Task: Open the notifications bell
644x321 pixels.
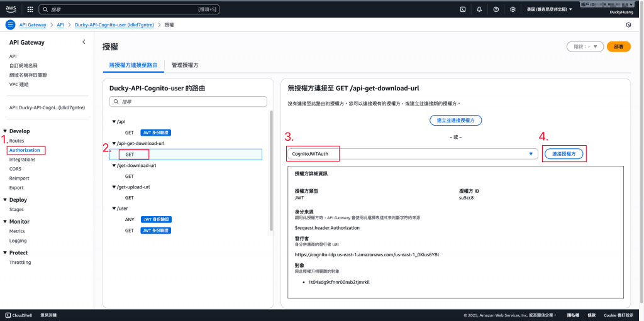Action: [x=479, y=9]
